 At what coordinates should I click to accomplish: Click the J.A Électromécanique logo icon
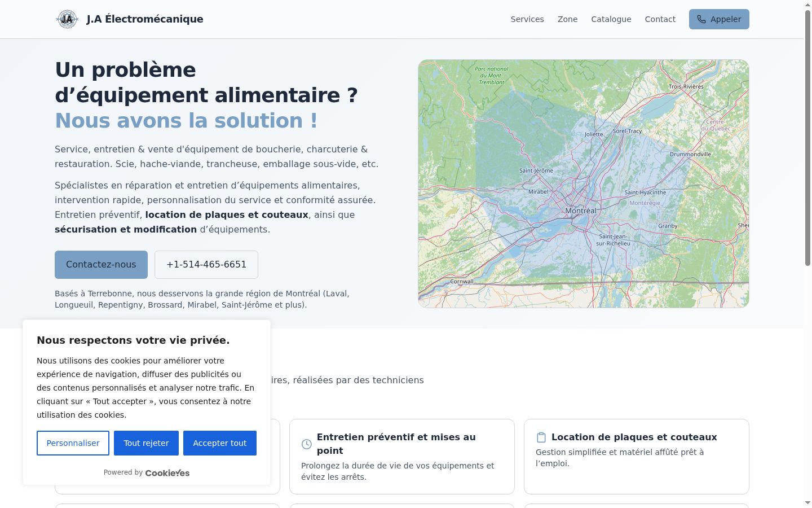click(67, 19)
